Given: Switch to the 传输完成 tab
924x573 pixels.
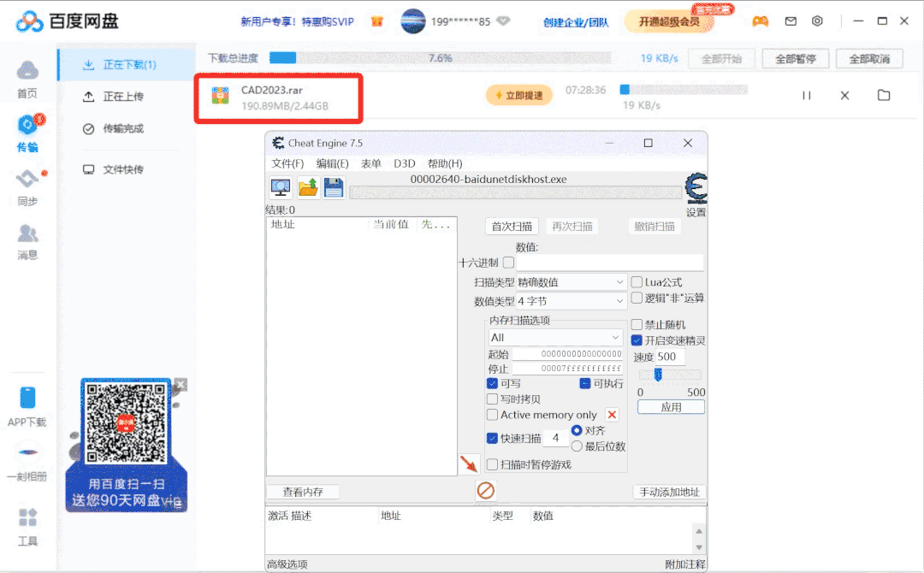Looking at the screenshot, I should pyautogui.click(x=122, y=128).
